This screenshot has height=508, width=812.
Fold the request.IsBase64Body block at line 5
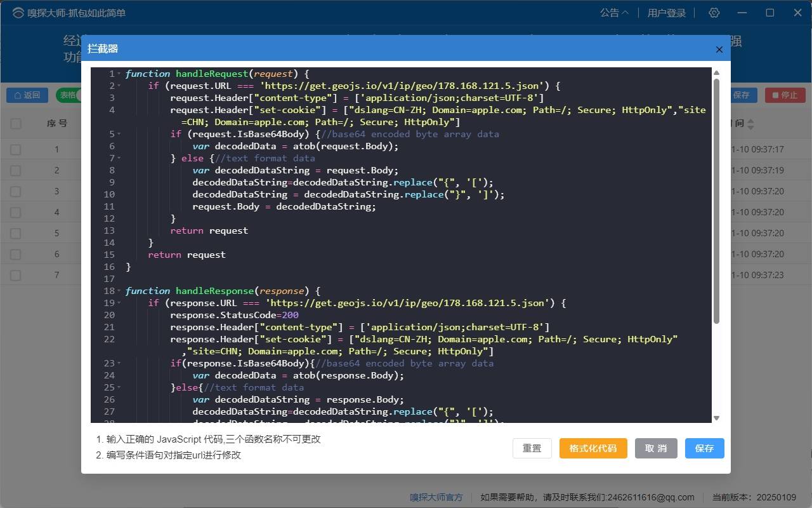pyautogui.click(x=119, y=134)
